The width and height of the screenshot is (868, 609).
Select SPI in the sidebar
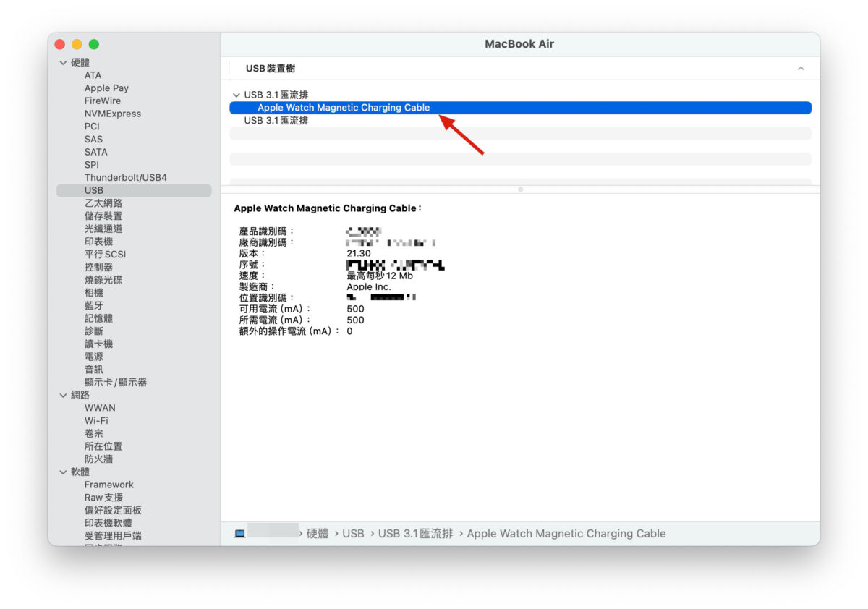click(x=91, y=165)
